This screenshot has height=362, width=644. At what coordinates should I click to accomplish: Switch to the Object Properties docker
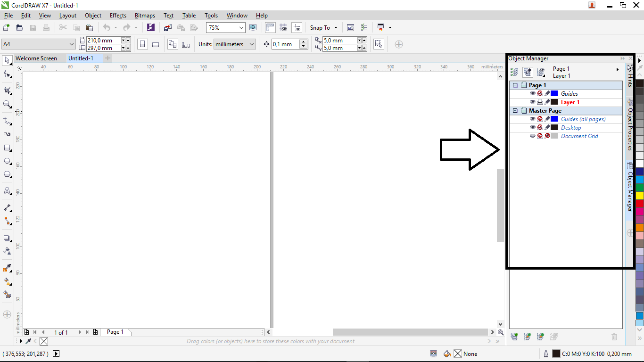[630, 125]
